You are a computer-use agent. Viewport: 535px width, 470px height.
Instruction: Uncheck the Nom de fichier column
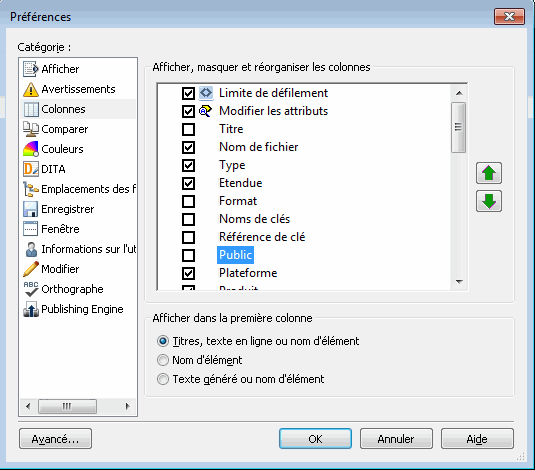[x=188, y=147]
